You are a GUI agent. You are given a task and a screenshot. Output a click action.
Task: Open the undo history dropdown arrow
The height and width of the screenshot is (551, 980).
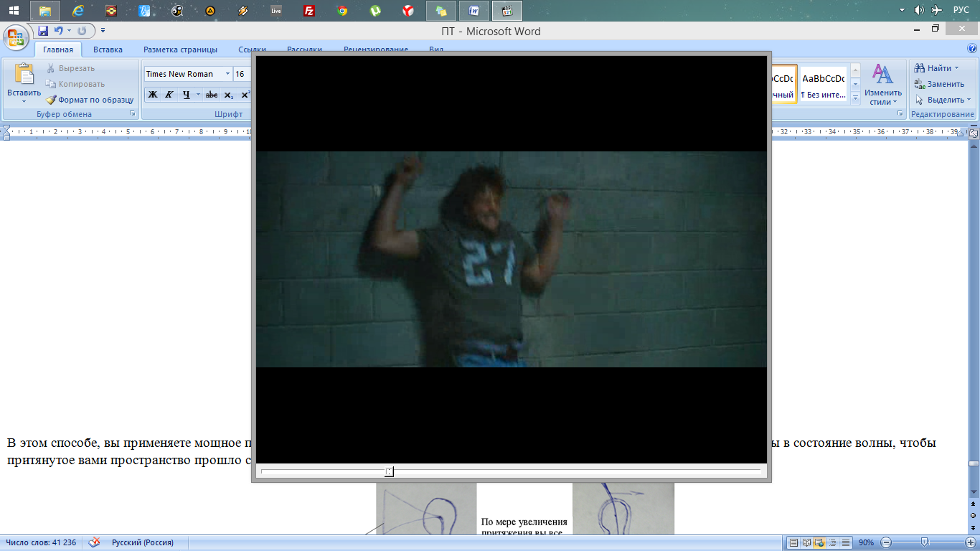pyautogui.click(x=69, y=31)
